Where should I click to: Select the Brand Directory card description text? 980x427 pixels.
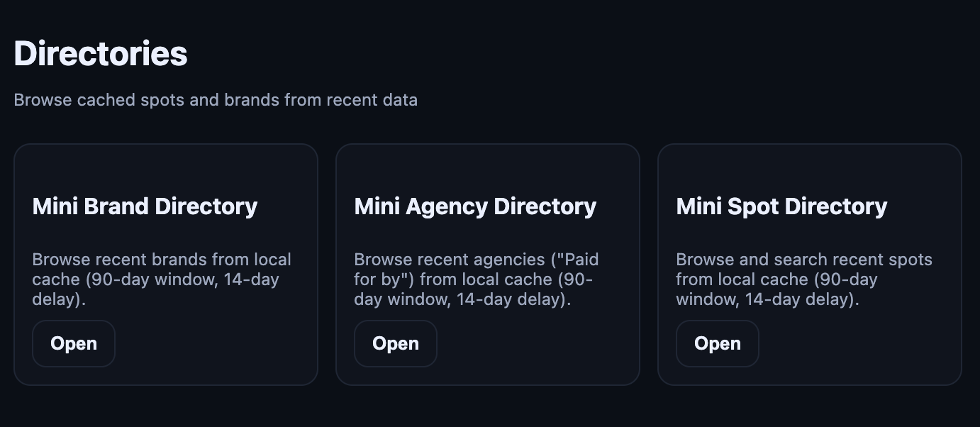click(162, 279)
